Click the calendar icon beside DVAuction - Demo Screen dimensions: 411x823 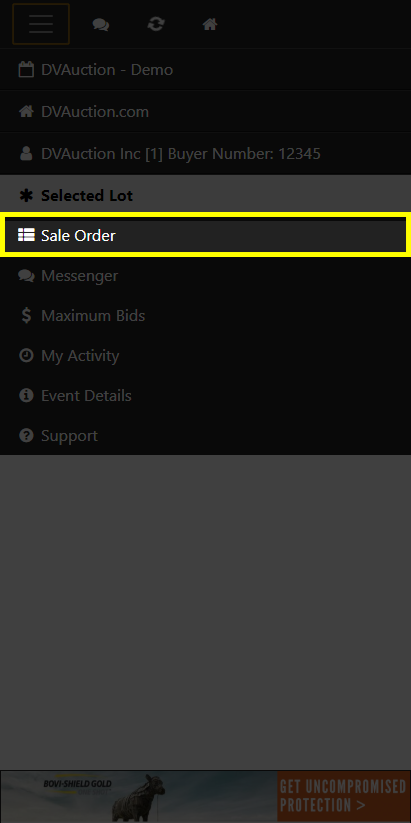[26, 70]
